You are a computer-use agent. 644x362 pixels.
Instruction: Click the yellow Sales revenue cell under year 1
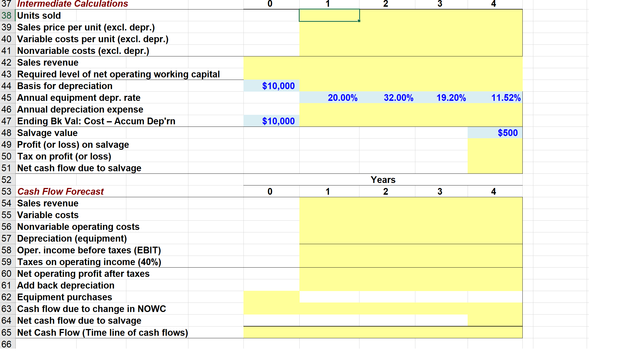tap(328, 203)
